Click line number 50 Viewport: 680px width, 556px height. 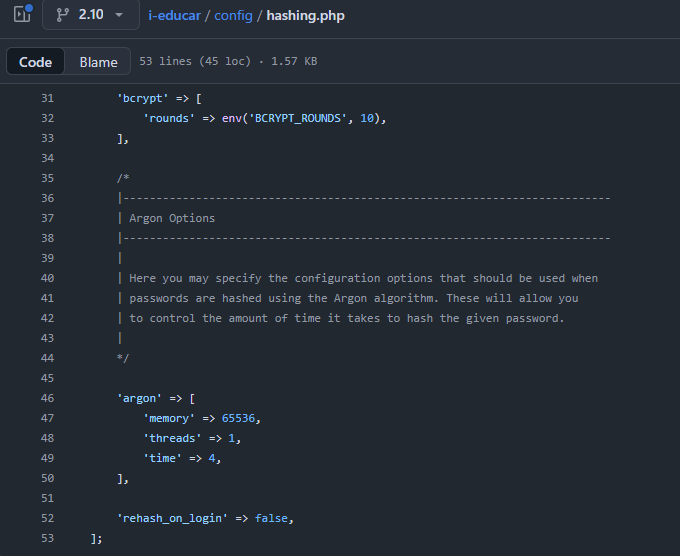48,478
